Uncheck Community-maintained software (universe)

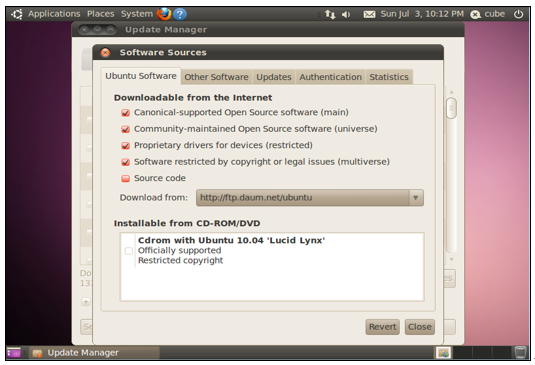coord(126,129)
